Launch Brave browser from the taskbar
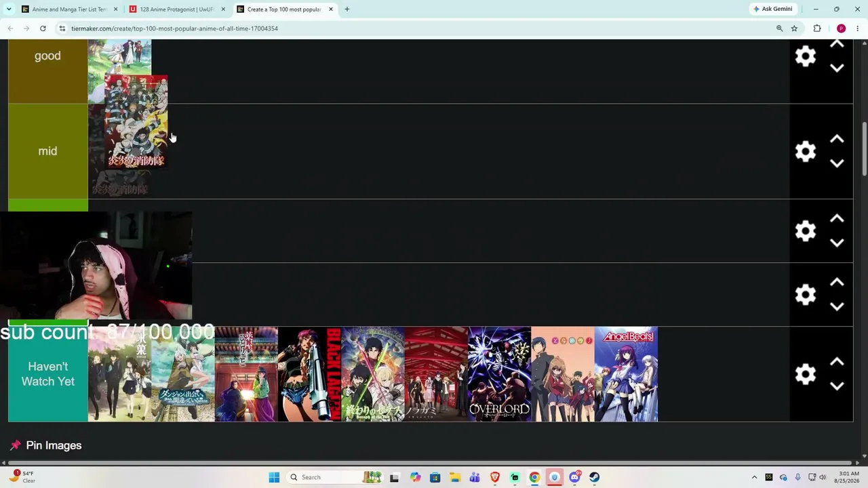The width and height of the screenshot is (868, 488). click(x=495, y=477)
